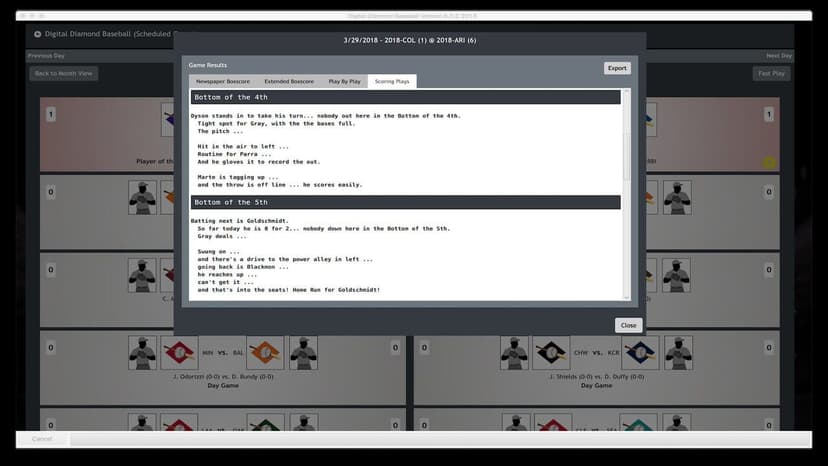The width and height of the screenshot is (828, 466).
Task: Click the KCR score box showing 0
Action: click(x=769, y=348)
